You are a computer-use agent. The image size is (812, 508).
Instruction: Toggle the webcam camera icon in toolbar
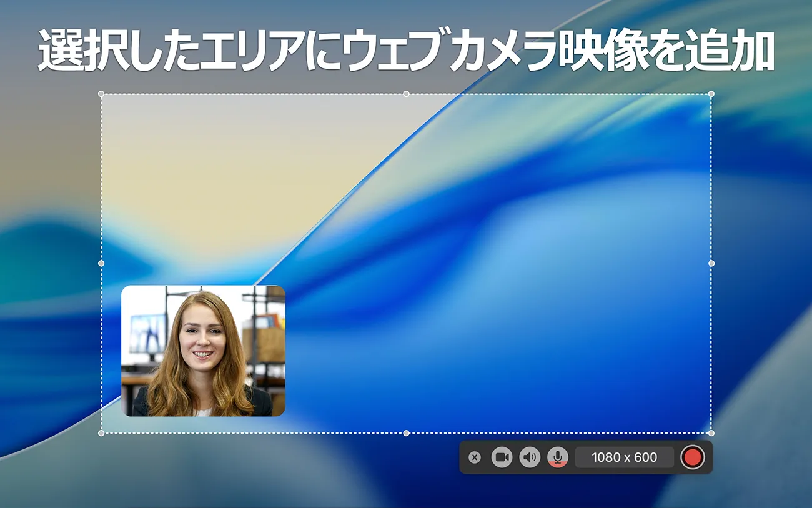point(502,457)
